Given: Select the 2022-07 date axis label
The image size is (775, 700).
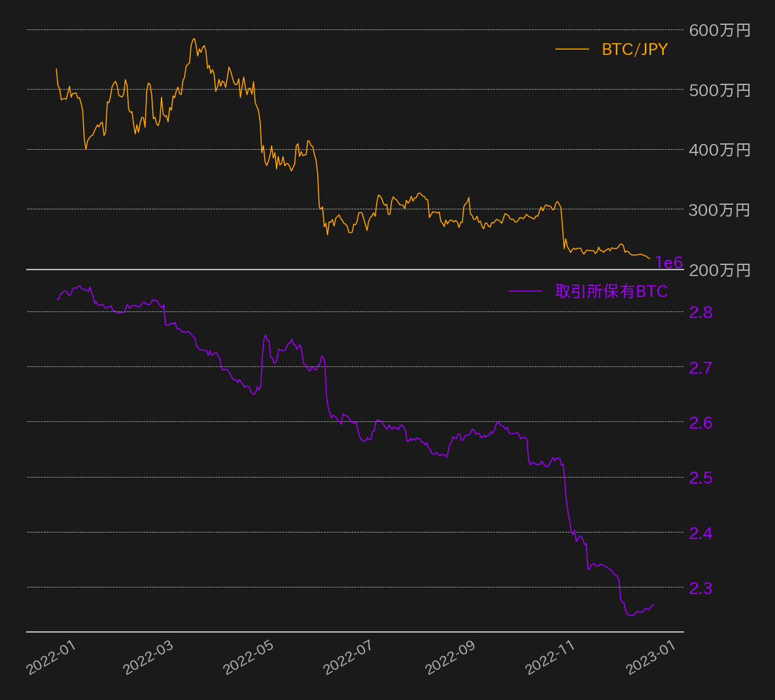Looking at the screenshot, I should tap(348, 657).
